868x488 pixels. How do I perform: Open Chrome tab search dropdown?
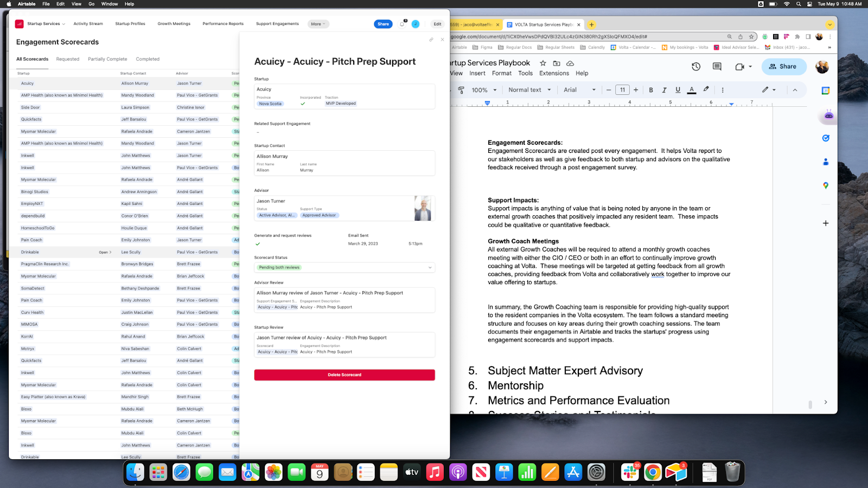point(829,24)
